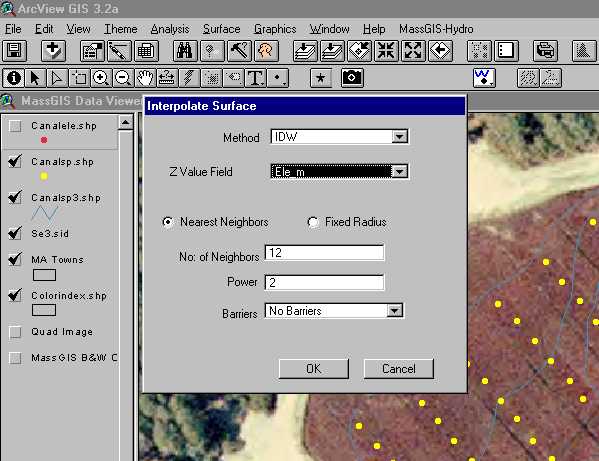Click the Add Theme plus icon

(53, 51)
